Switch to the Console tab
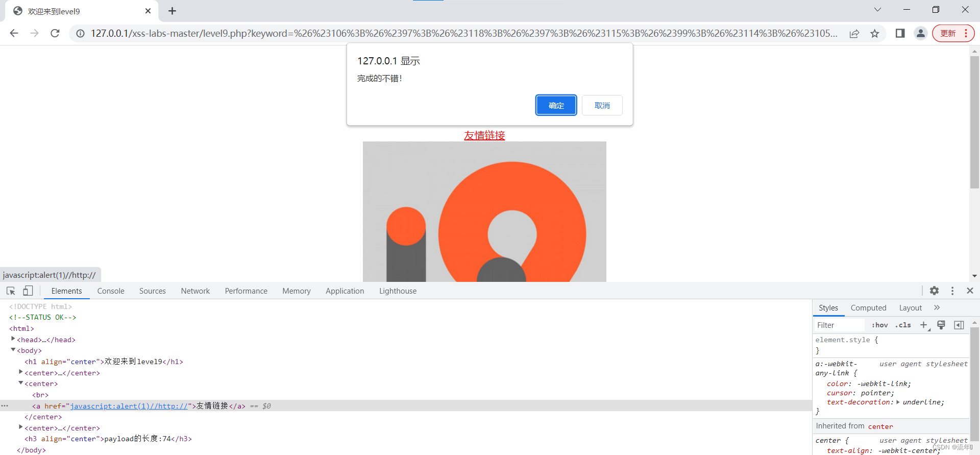 (111, 291)
